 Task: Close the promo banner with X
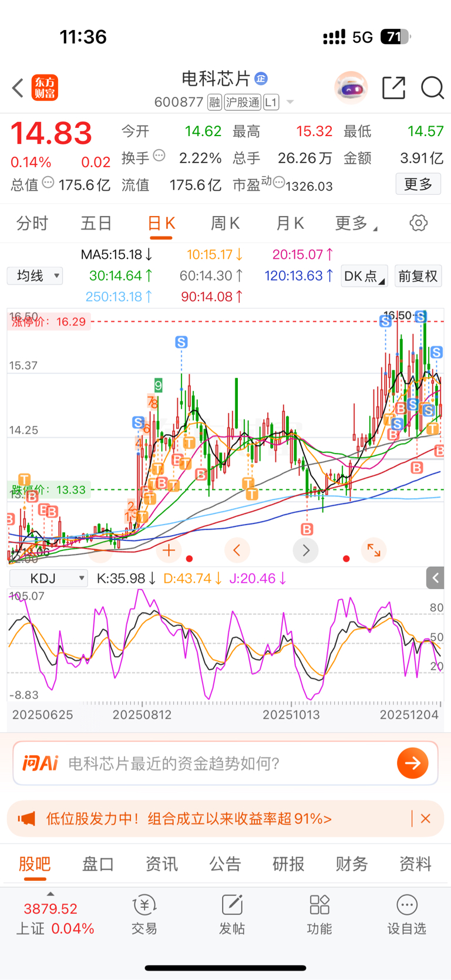pyautogui.click(x=426, y=819)
